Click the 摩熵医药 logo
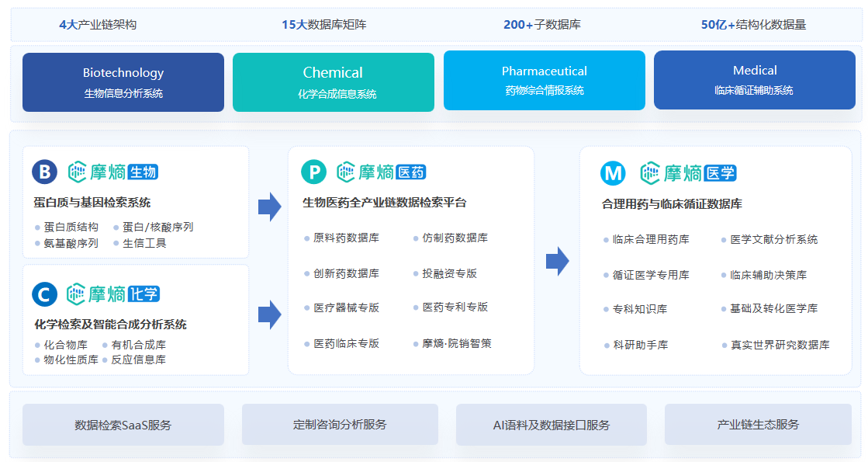This screenshot has height=462, width=868. pos(381,172)
